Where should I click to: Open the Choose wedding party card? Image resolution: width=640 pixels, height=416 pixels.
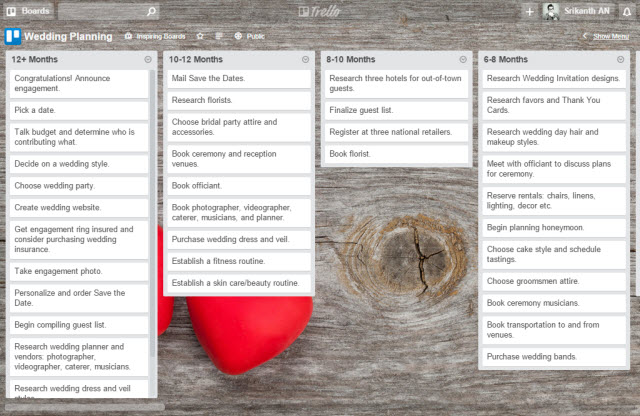click(x=79, y=186)
